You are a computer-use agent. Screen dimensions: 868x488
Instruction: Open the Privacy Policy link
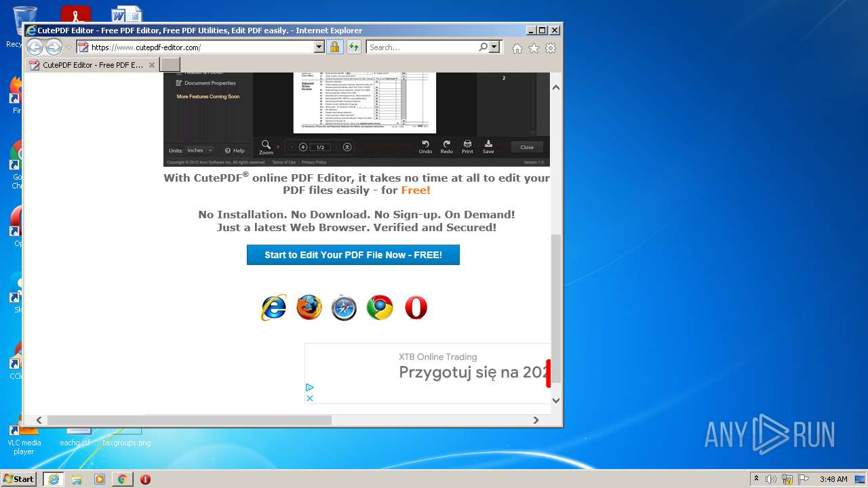(x=314, y=162)
